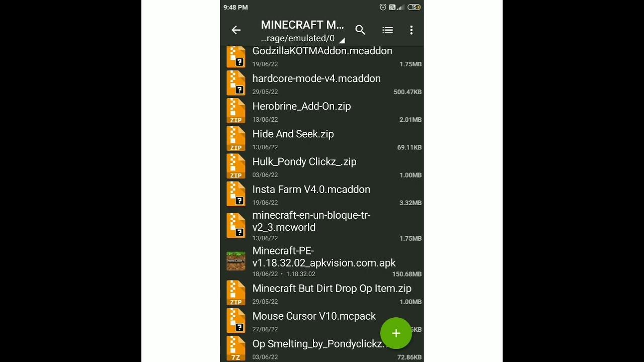This screenshot has height=362, width=644.
Task: Open Minecraft-PE-v1.18.32.02 apk file name
Action: (324, 257)
